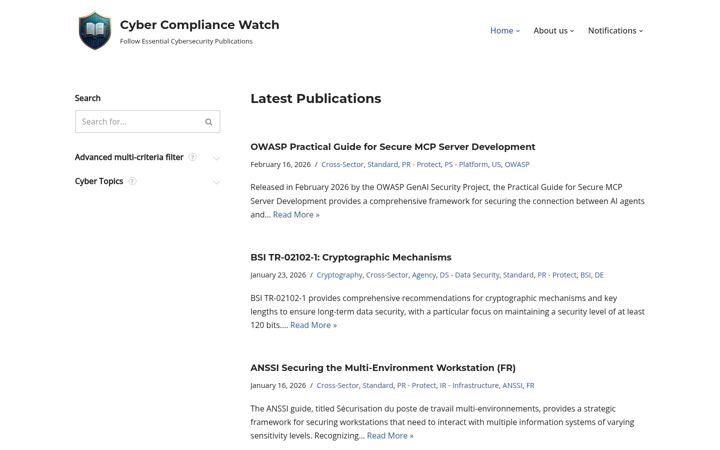Open ANSSI Securing the Multi-Environment Workstation article
The height and width of the screenshot is (450, 720).
(383, 368)
